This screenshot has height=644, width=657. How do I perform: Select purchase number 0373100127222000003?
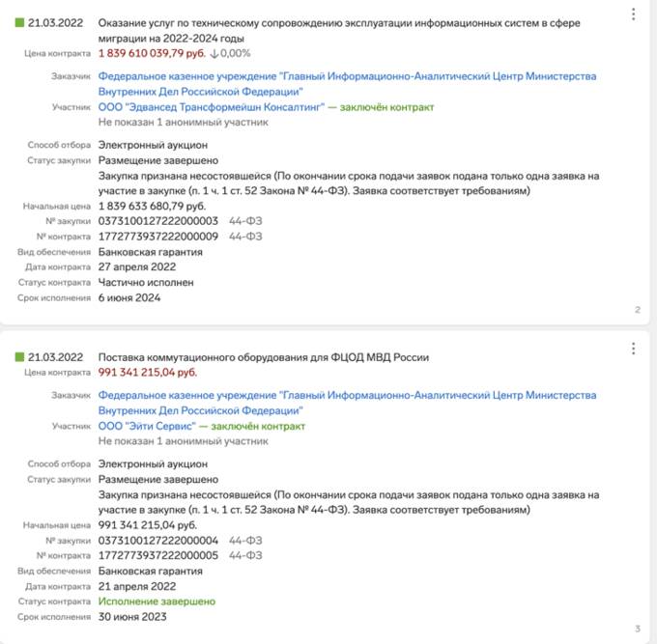157,221
